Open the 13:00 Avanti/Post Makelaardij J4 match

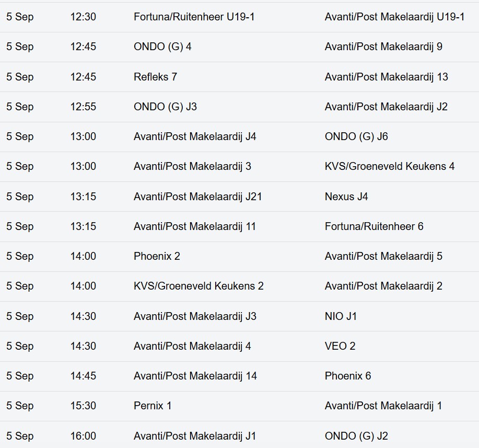(239, 136)
